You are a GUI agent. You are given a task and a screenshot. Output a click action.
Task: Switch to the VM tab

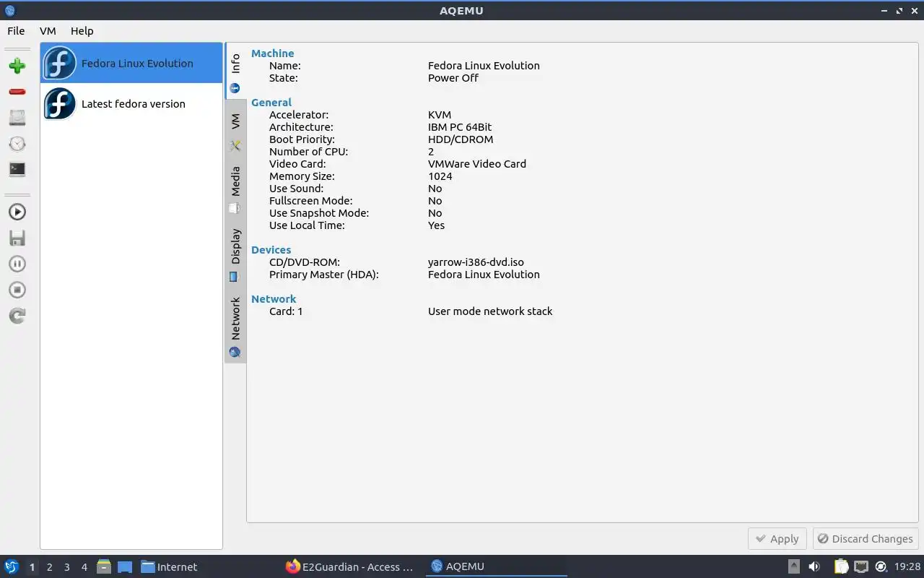point(235,131)
